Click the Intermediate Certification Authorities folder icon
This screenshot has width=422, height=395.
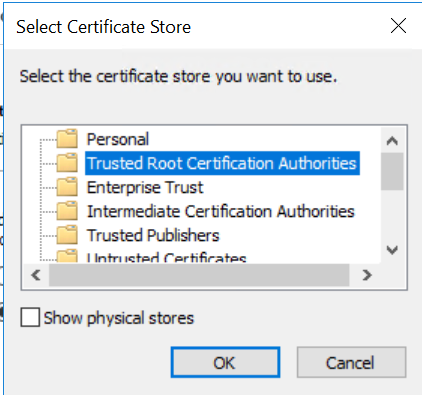point(67,211)
